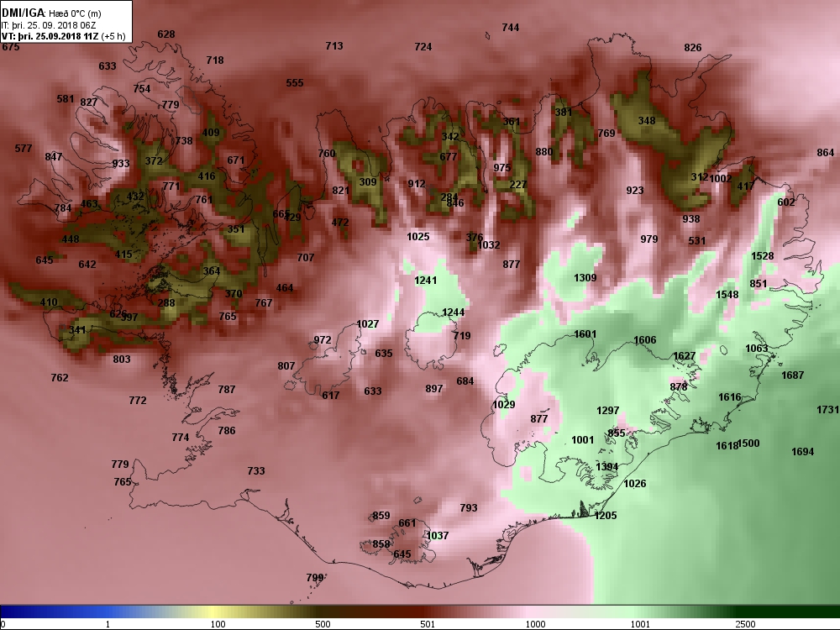This screenshot has height=630, width=840.
Task: Click the map value 897
Action: 434,389
